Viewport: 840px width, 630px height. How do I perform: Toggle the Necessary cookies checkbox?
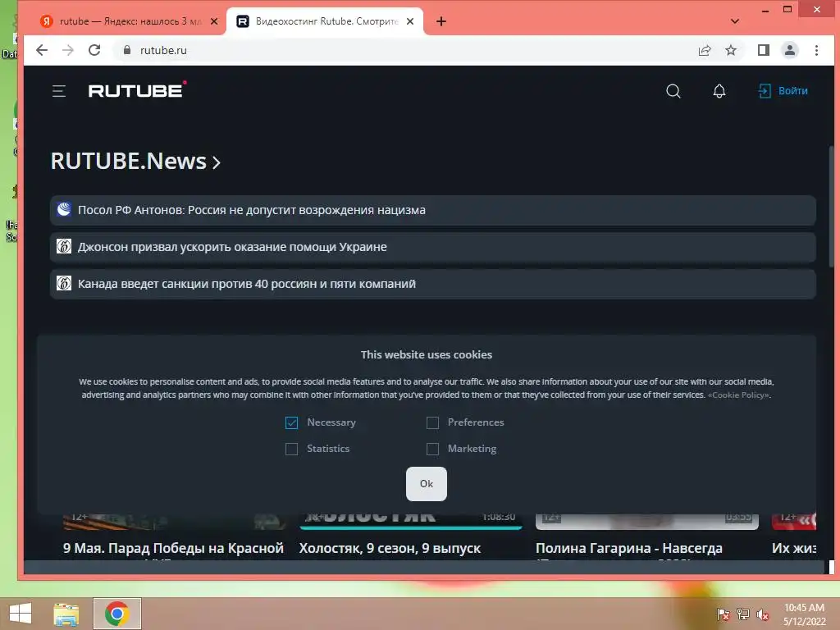pos(291,422)
